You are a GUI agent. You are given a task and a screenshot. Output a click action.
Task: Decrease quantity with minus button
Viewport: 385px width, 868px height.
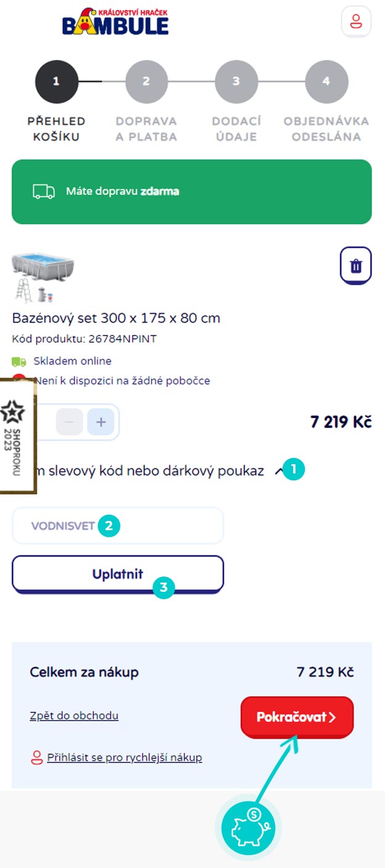tap(70, 423)
